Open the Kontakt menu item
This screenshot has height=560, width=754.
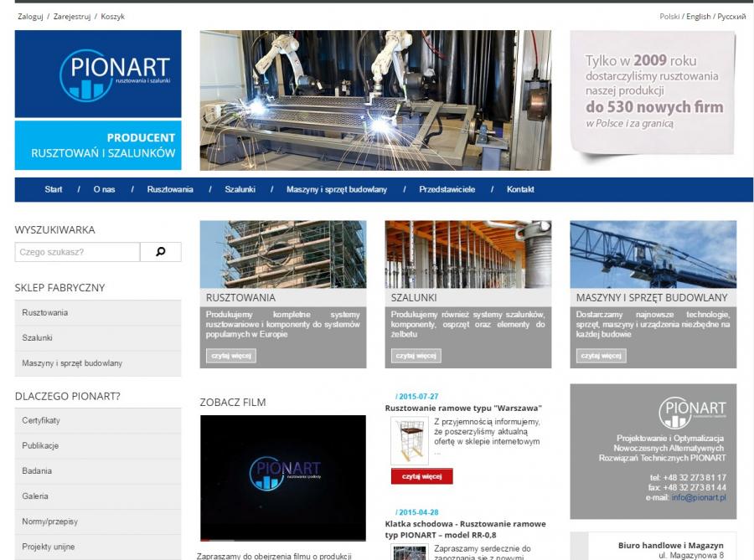point(520,189)
